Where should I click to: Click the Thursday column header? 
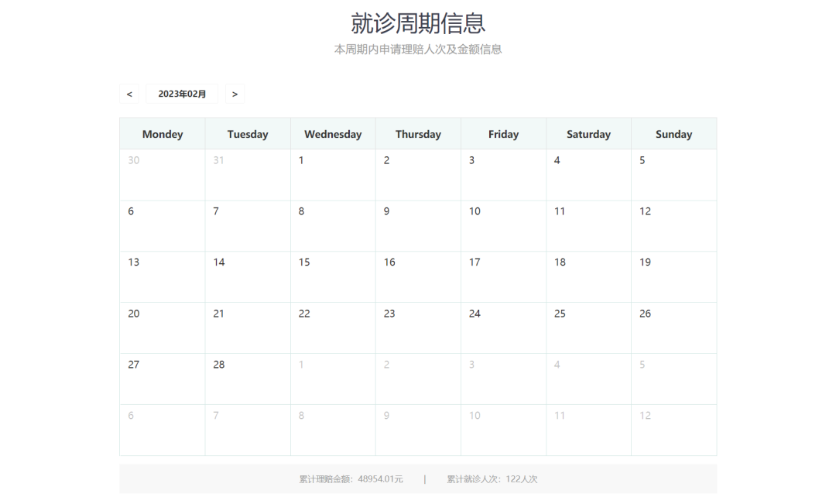tap(419, 134)
